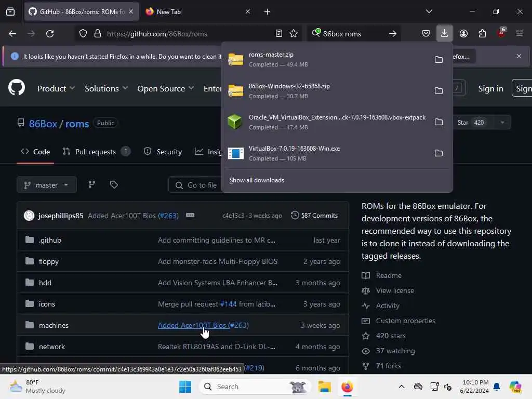Show roms-master.zip in folder
The image size is (532, 399).
click(x=438, y=60)
